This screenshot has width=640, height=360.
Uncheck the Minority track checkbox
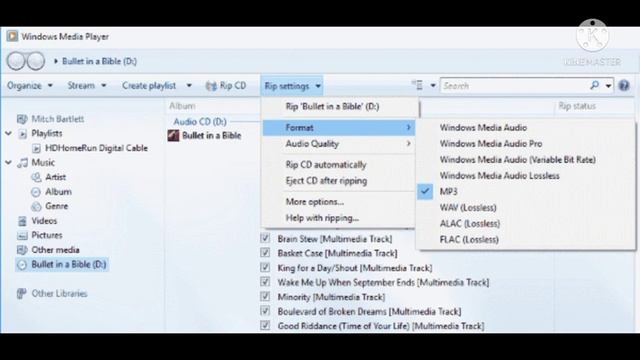tap(265, 297)
